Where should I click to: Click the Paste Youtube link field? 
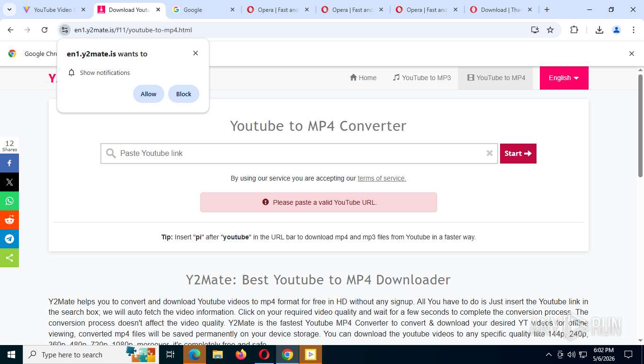point(299,154)
